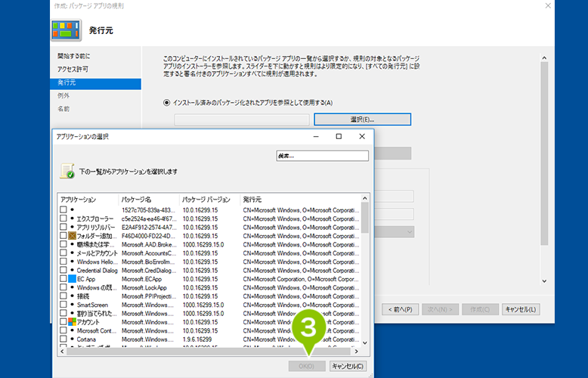Check the box for 接続
The width and height of the screenshot is (588, 378).
tap(63, 296)
